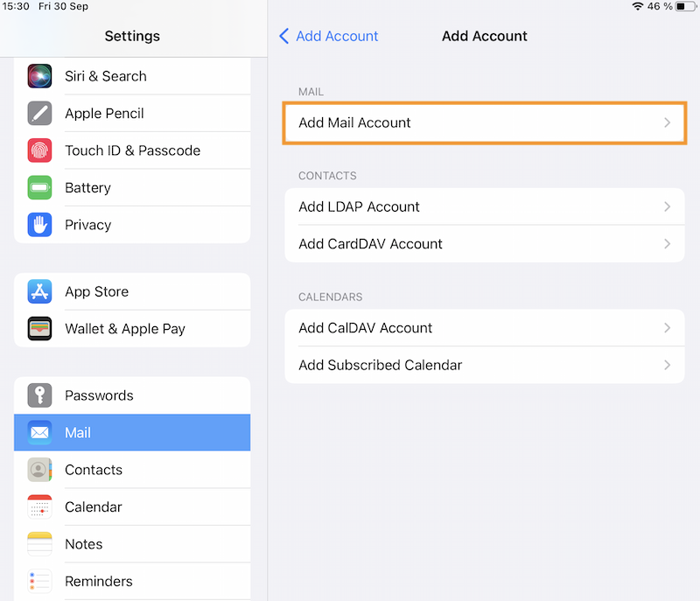Open Contacts settings in sidebar

(x=132, y=470)
